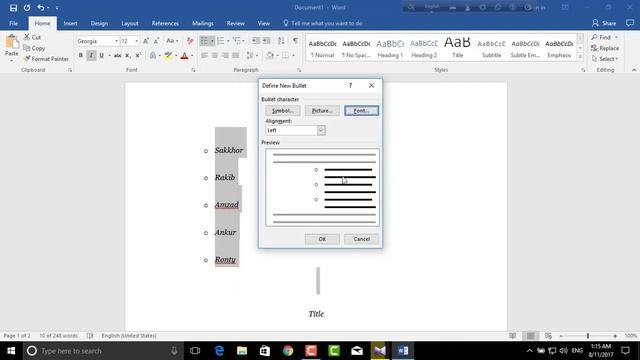
Task: Click the Text Effects icon
Action: tap(153, 55)
